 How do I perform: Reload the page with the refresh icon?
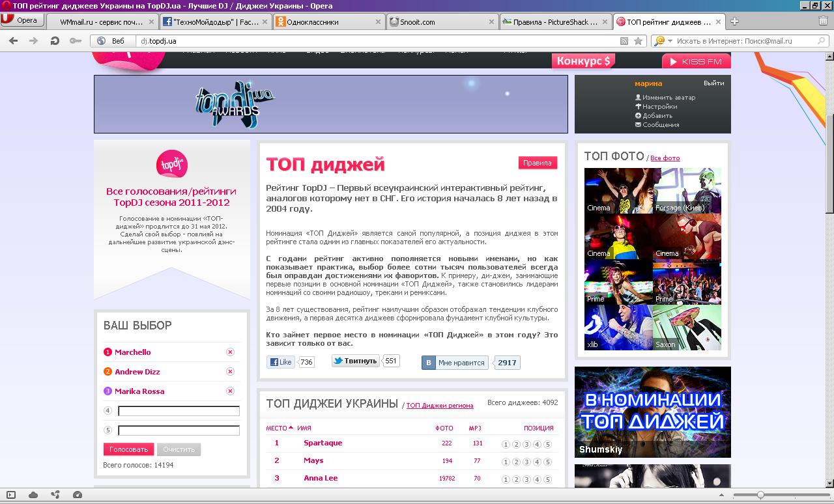(x=55, y=40)
